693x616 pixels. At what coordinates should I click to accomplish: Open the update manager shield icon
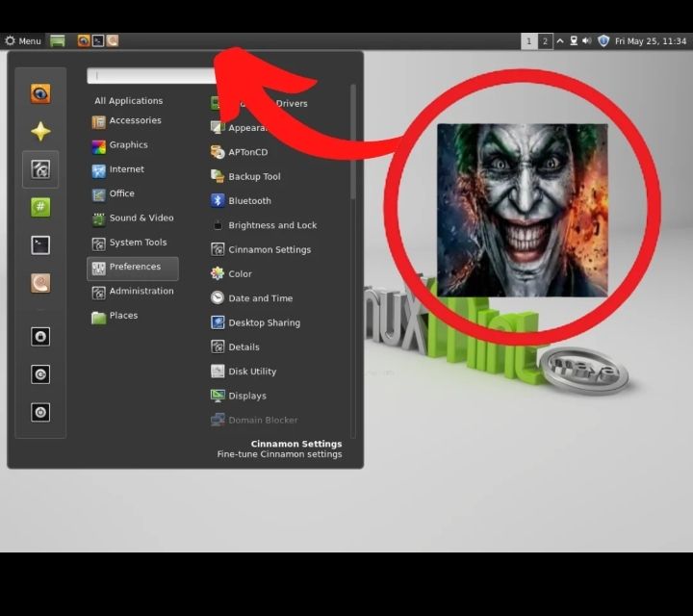(603, 41)
